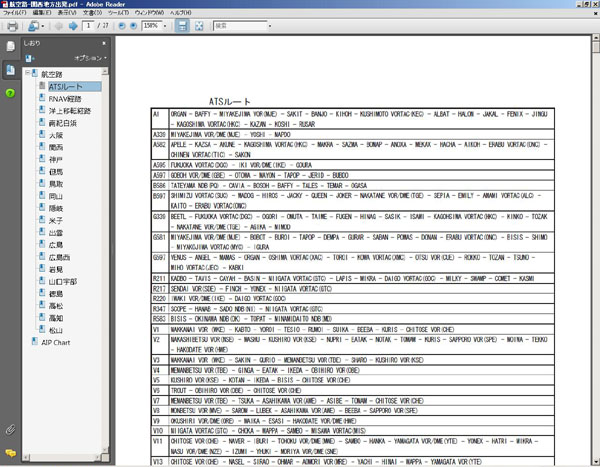The image size is (600, 467).
Task: Select the 隠岐 bookmark
Action: (56, 209)
